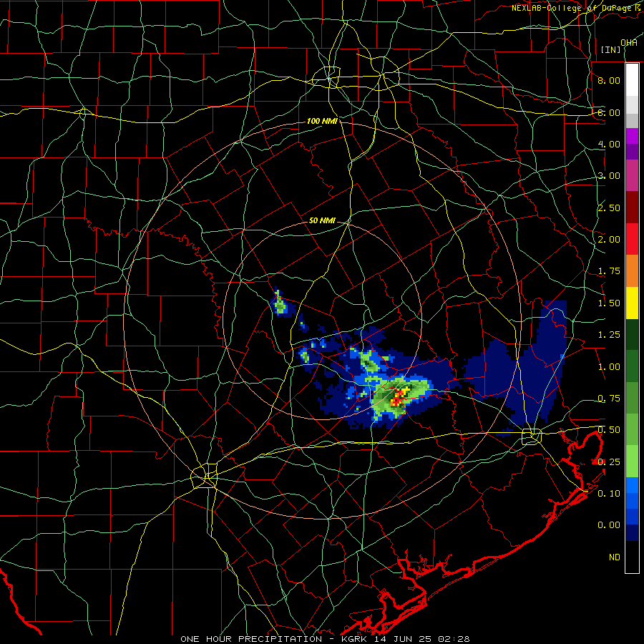Click the 50 NMI range ring label
Screen dimensions: 644x644
pos(322,221)
